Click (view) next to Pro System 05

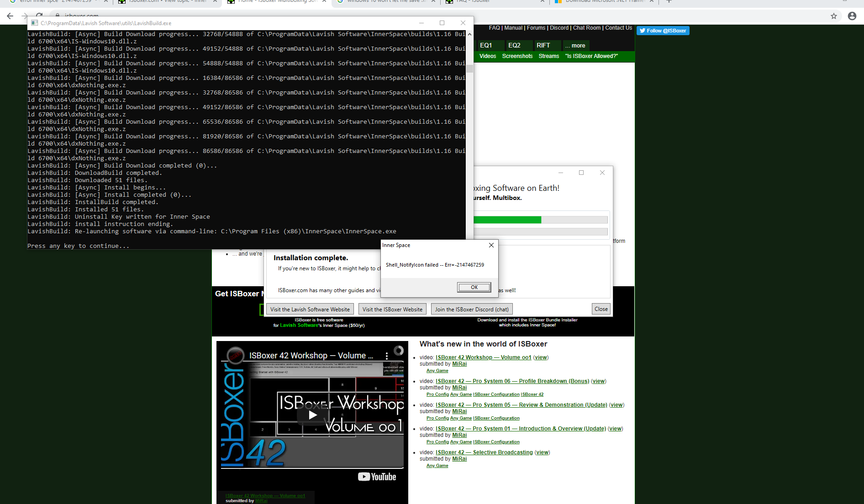coord(616,405)
